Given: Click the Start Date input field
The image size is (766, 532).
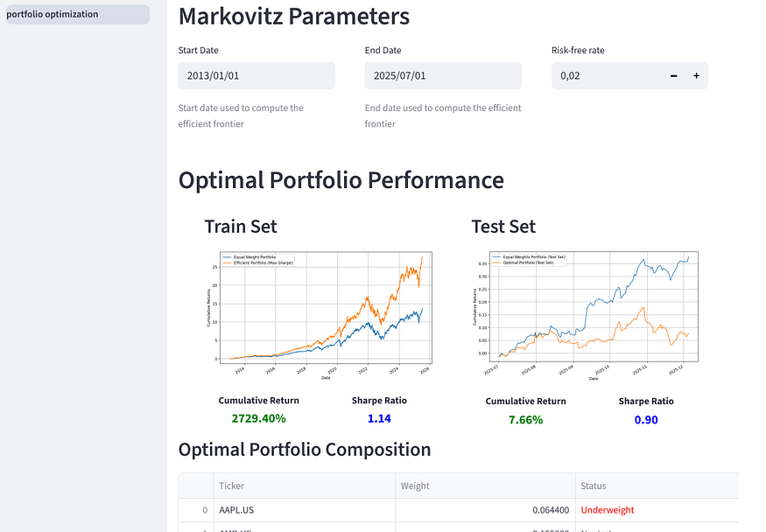Looking at the screenshot, I should pyautogui.click(x=256, y=75).
